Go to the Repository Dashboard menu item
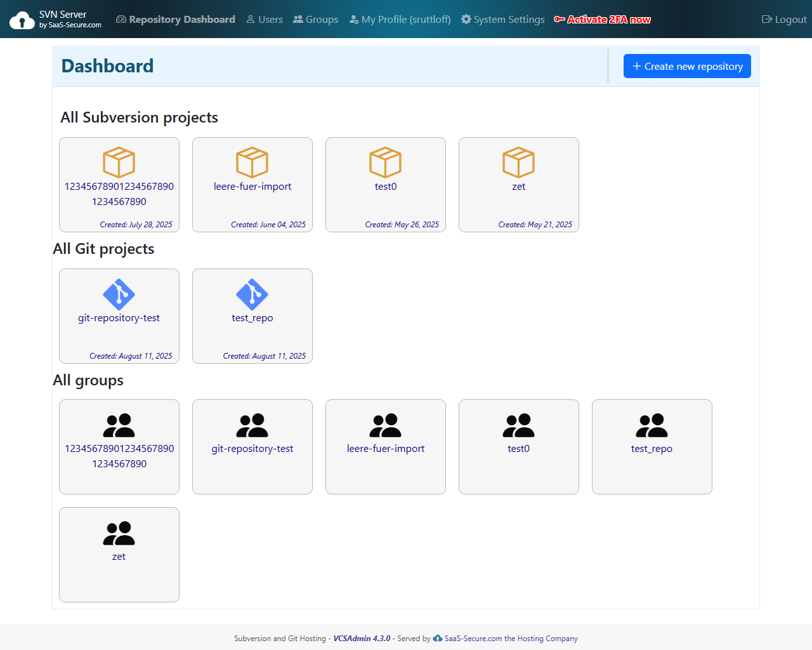Viewport: 812px width, 650px height. pos(176,20)
